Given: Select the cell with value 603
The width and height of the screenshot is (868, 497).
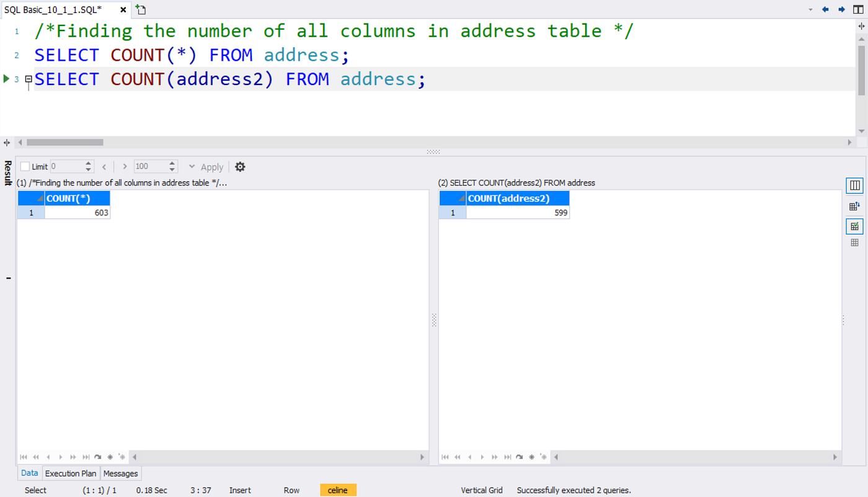Looking at the screenshot, I should point(77,212).
